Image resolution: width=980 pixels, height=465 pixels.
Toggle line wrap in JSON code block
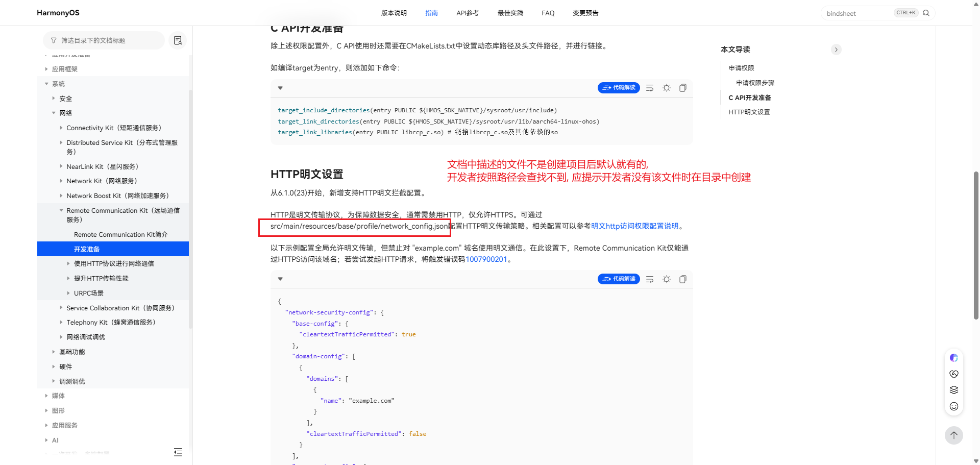[650, 279]
